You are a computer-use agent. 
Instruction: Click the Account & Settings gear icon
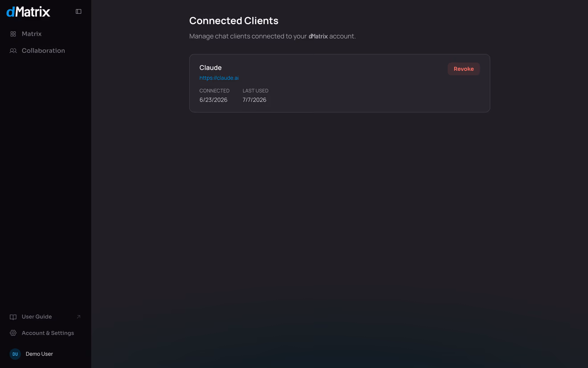point(13,333)
